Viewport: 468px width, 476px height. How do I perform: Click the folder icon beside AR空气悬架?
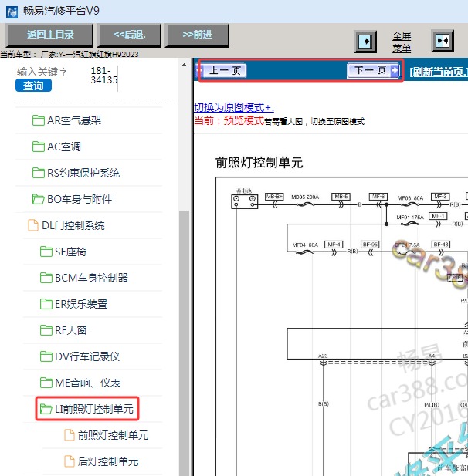point(39,120)
